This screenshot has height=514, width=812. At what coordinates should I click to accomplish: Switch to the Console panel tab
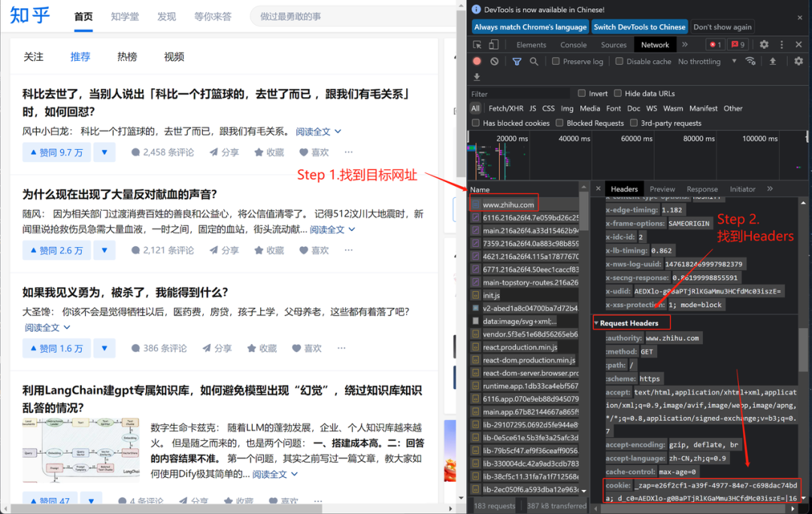tap(573, 44)
